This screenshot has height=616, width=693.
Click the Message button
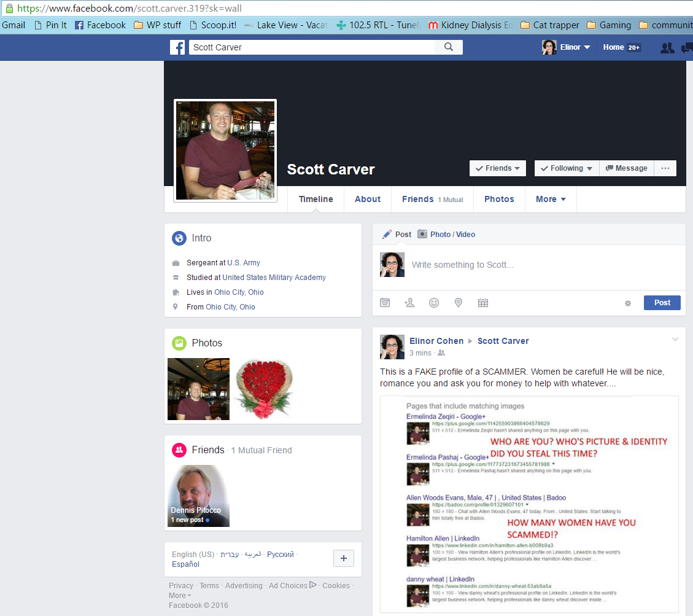point(626,168)
